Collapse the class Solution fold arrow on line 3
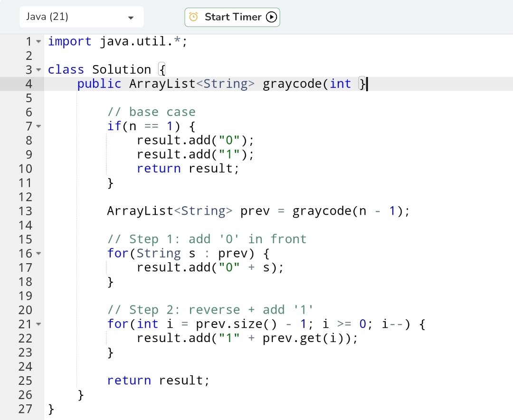The image size is (513, 420). (x=38, y=70)
